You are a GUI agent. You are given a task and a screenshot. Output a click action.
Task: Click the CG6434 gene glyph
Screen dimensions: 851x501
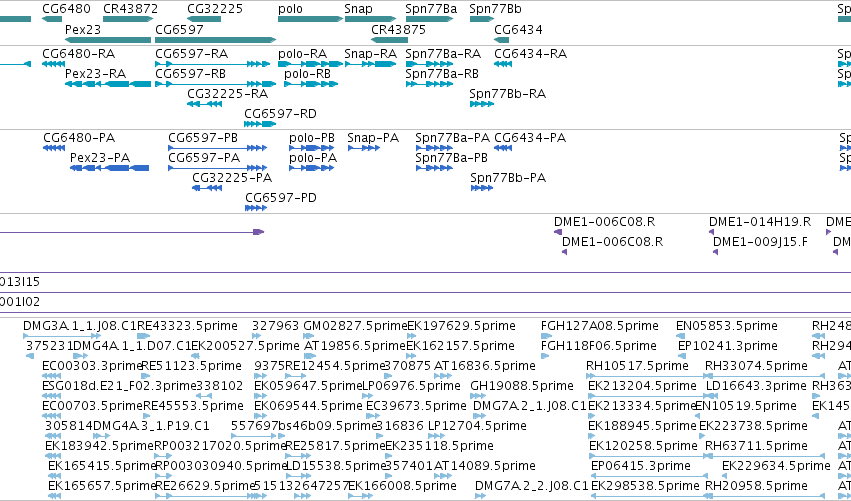tap(501, 40)
